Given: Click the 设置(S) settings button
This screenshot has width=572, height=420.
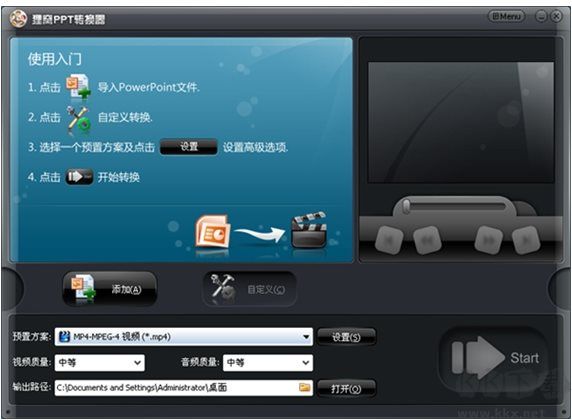Looking at the screenshot, I should (x=346, y=337).
